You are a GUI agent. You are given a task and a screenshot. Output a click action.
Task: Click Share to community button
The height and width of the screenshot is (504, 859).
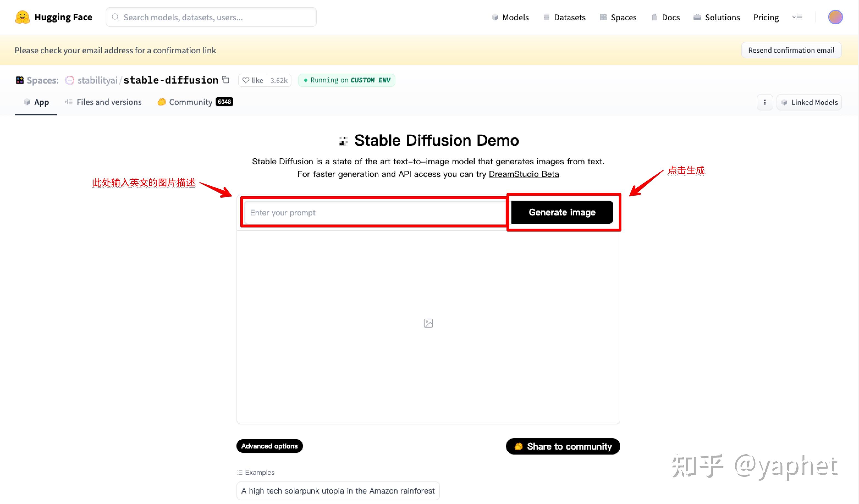point(563,446)
